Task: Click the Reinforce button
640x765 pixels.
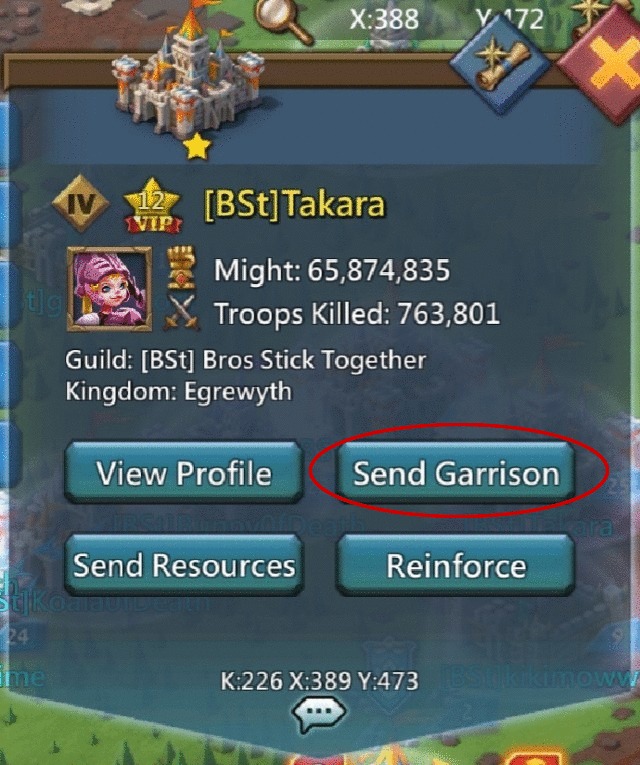Action: pos(456,565)
